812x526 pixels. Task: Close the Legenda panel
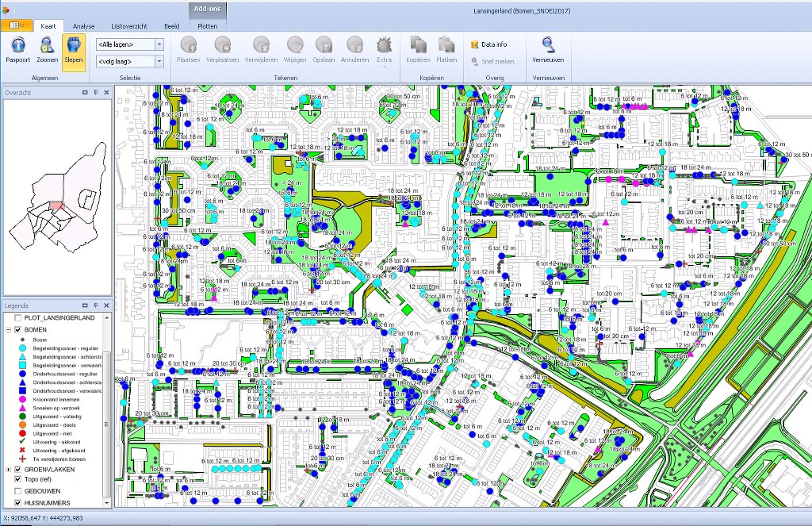click(105, 305)
